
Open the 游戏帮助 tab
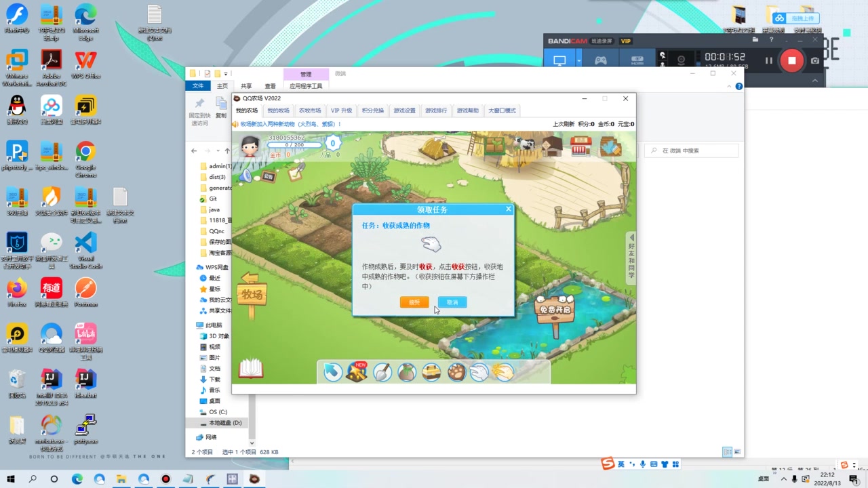468,110
